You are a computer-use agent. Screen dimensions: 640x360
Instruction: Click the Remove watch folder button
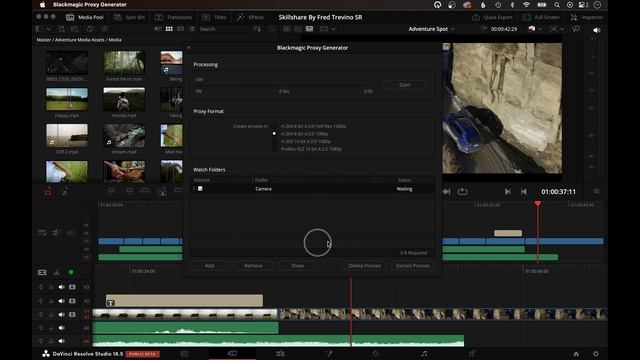point(253,266)
